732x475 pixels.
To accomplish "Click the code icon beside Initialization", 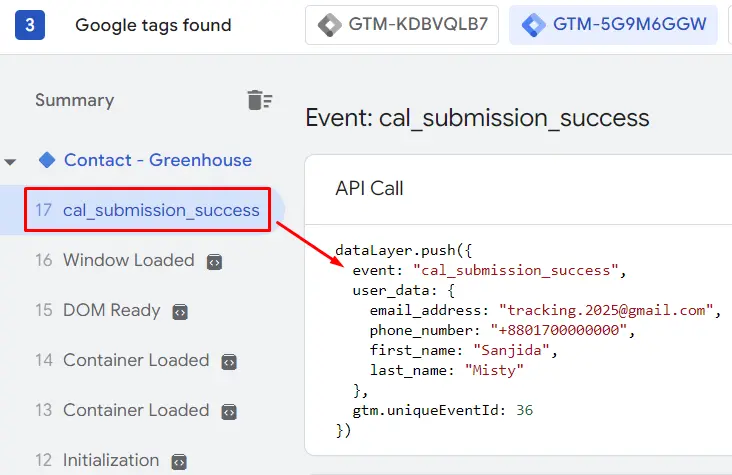I will [179, 461].
